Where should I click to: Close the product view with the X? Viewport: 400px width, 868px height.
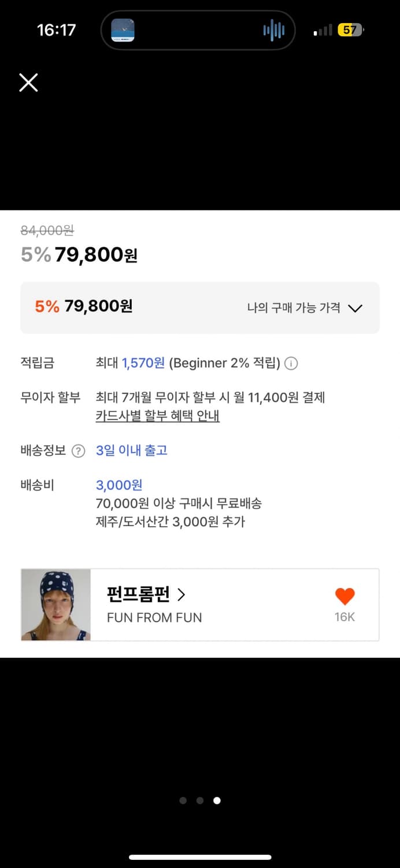(28, 82)
